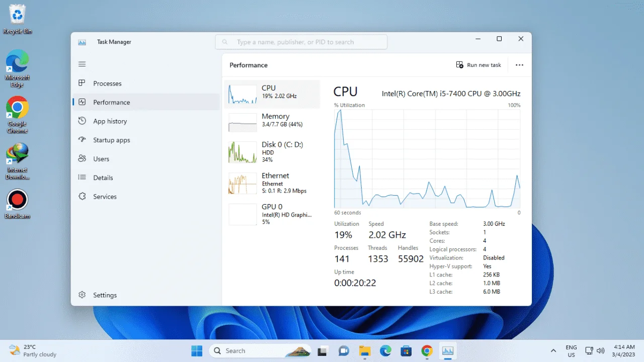
Task: Maximize the Task Manager window
Action: [x=499, y=39]
